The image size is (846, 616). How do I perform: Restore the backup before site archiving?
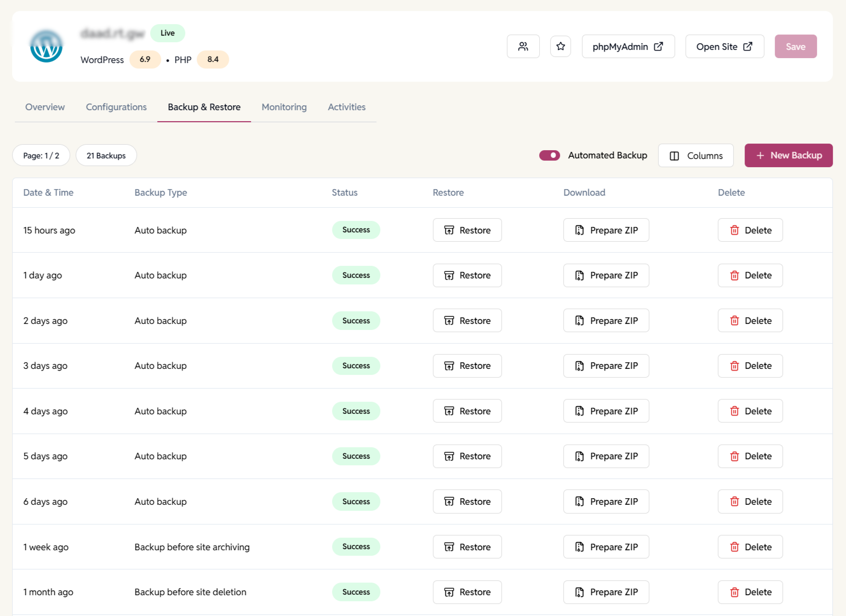pyautogui.click(x=467, y=547)
